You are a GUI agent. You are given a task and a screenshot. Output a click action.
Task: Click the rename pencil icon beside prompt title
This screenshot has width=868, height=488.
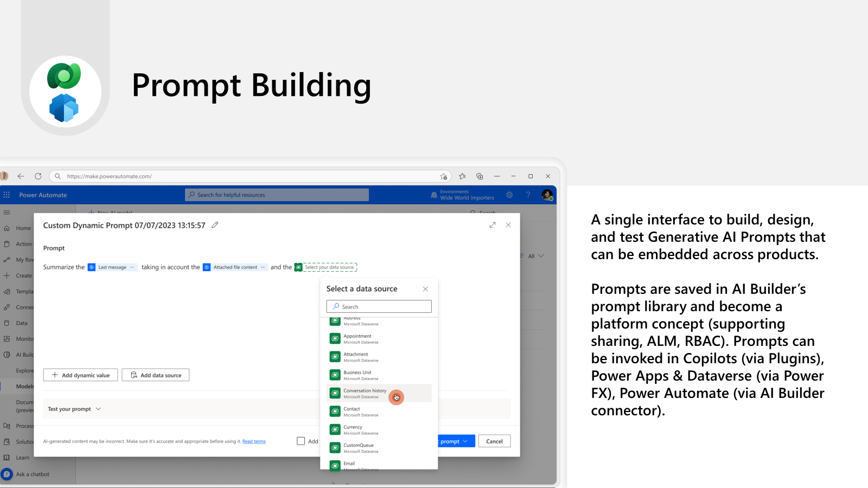[215, 225]
